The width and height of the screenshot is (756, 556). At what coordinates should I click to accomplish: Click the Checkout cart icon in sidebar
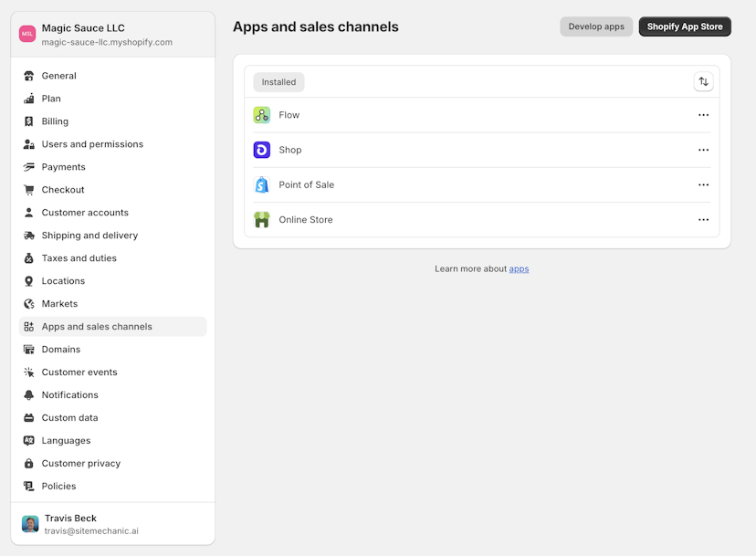[29, 190]
